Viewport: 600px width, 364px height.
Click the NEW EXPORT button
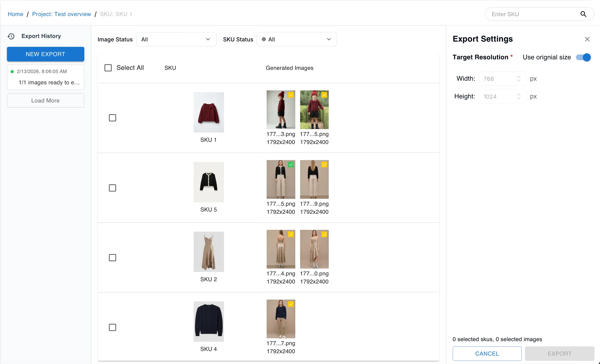[x=45, y=54]
